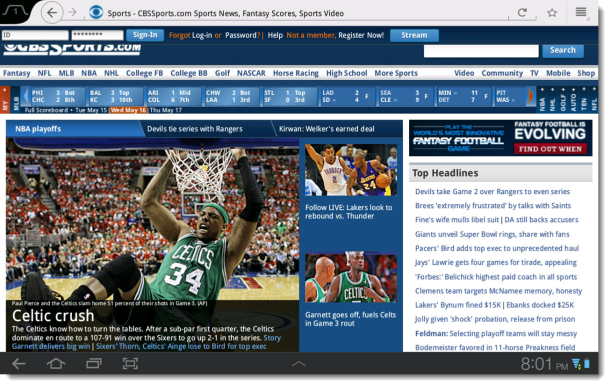The image size is (610, 386).
Task: Go back using system bar arrow
Action: pos(19,363)
